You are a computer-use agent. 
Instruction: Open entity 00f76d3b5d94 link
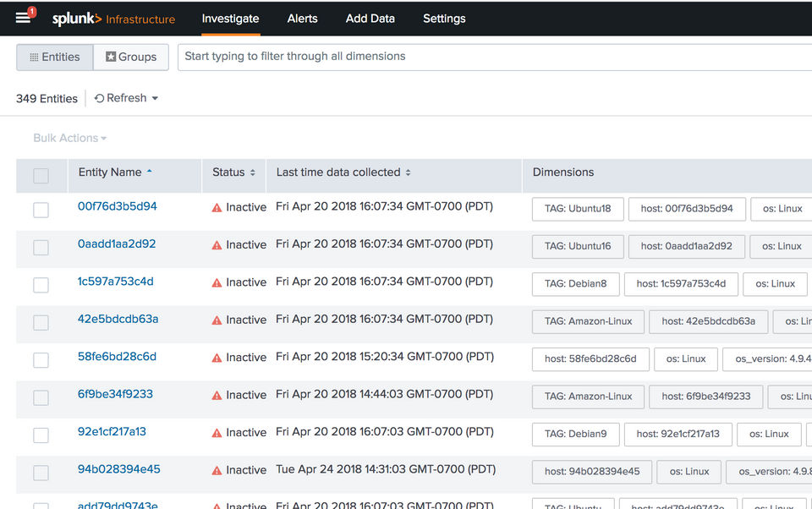point(117,206)
